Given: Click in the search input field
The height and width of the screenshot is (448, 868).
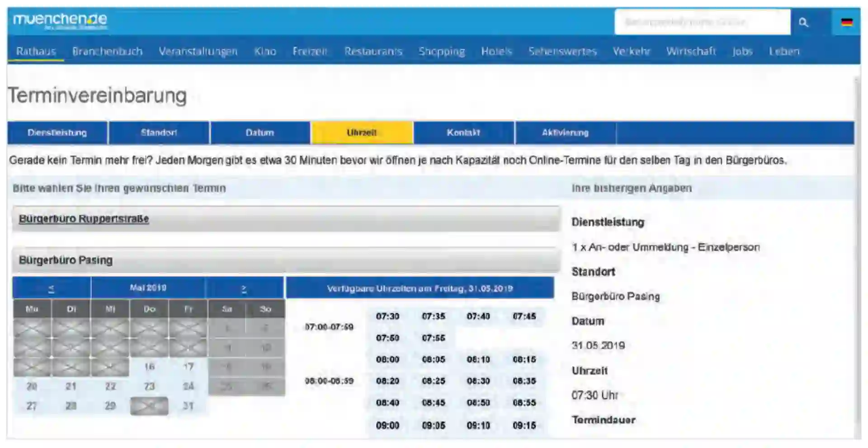Looking at the screenshot, I should coord(702,22).
